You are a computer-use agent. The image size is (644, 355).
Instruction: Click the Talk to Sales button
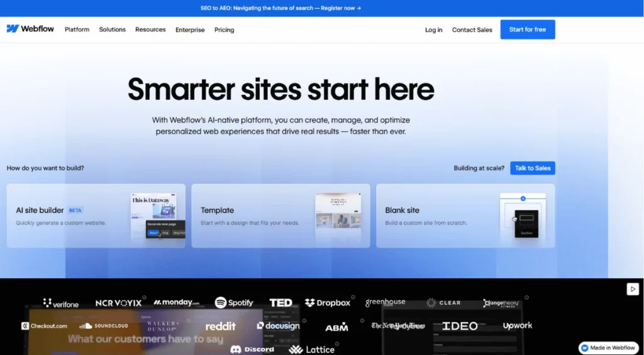pos(533,168)
